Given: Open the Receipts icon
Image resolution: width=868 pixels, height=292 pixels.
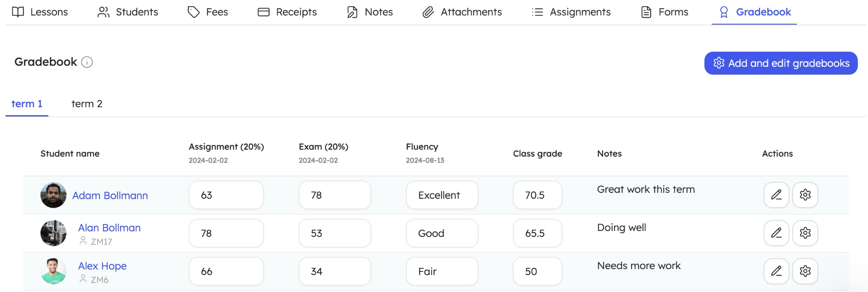Looking at the screenshot, I should tap(263, 12).
